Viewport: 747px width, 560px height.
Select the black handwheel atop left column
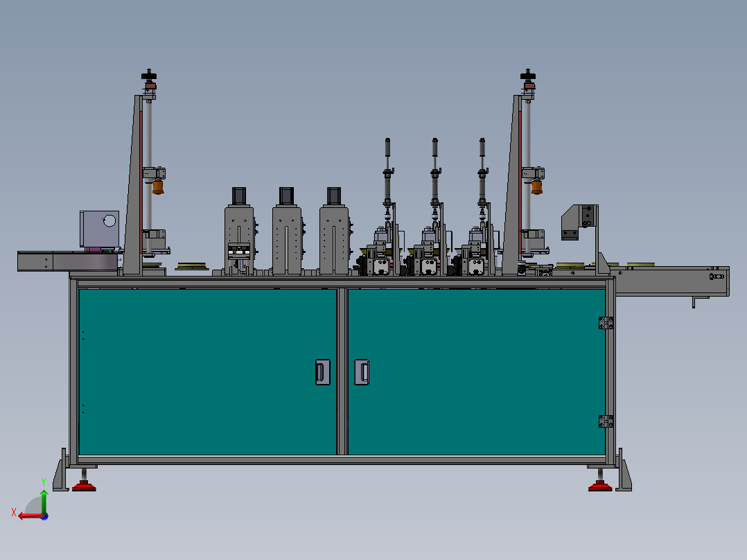pyautogui.click(x=149, y=75)
